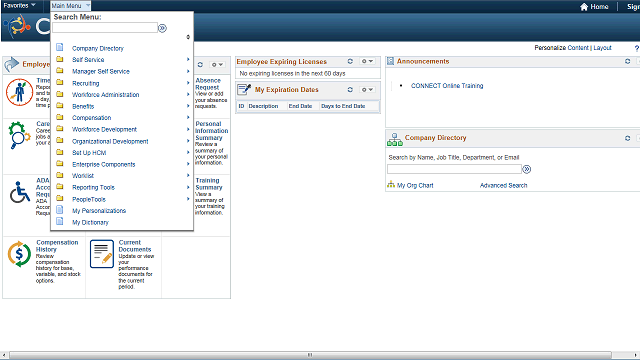The width and height of the screenshot is (640, 360).
Task: Click the sort menu toggle below search
Action: pos(188,37)
